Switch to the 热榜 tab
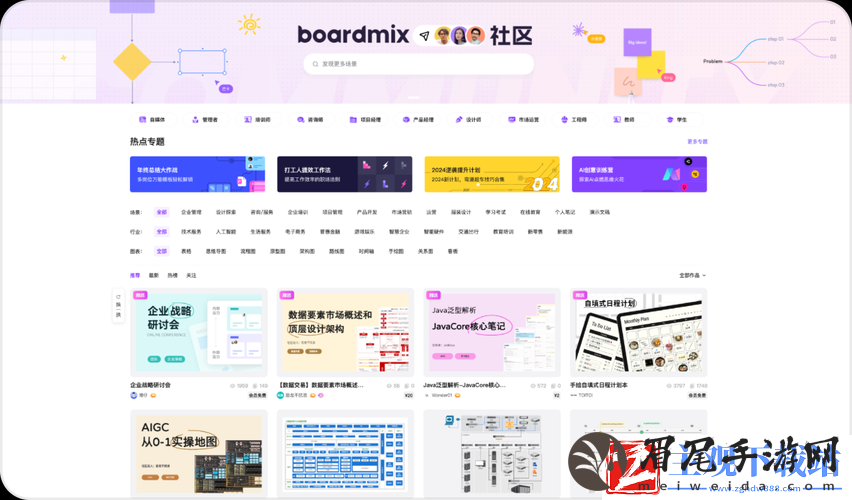The image size is (852, 500). coord(173,276)
